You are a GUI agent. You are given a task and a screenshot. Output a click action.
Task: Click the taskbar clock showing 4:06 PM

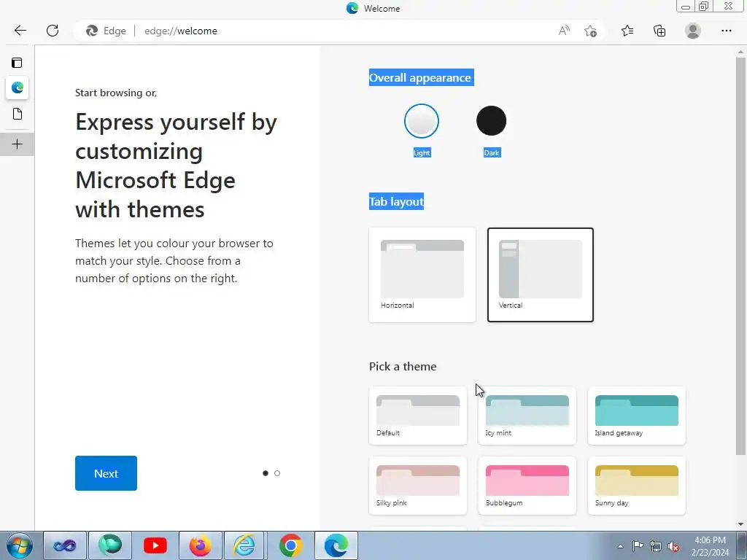710,546
